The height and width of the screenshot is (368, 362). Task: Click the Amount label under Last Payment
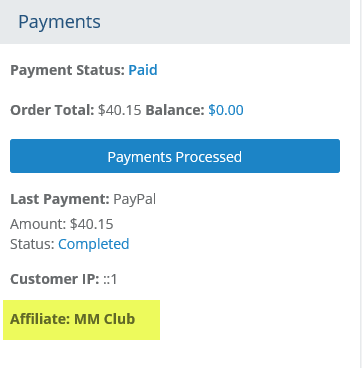[38, 224]
